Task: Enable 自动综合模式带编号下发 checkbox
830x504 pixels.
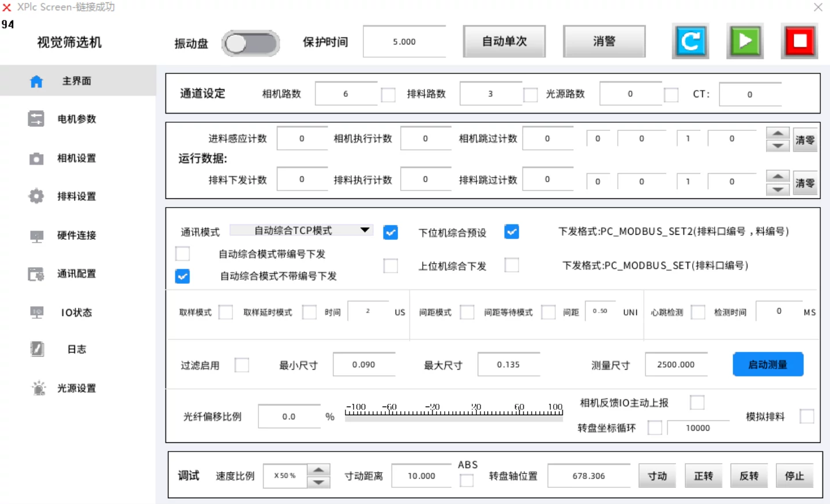Action: (182, 253)
